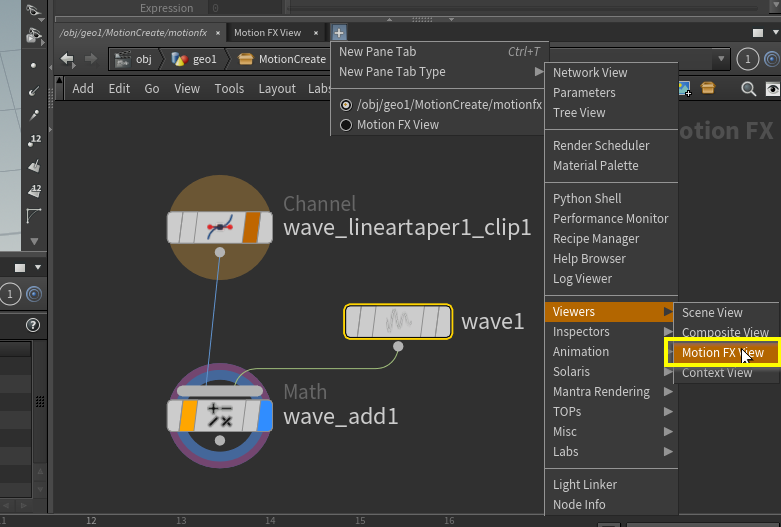Image resolution: width=781 pixels, height=527 pixels.
Task: Select the wave_add1 Math node icon
Action: tap(220, 415)
